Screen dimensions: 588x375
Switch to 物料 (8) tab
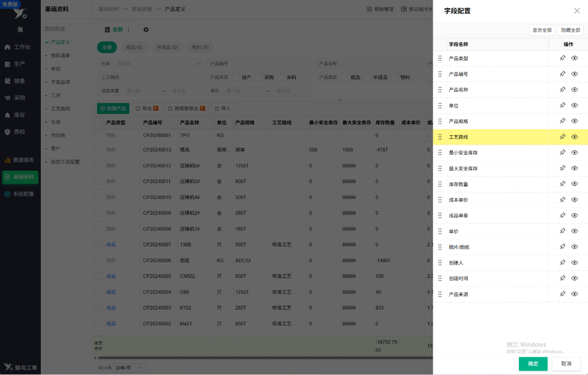pyautogui.click(x=200, y=47)
